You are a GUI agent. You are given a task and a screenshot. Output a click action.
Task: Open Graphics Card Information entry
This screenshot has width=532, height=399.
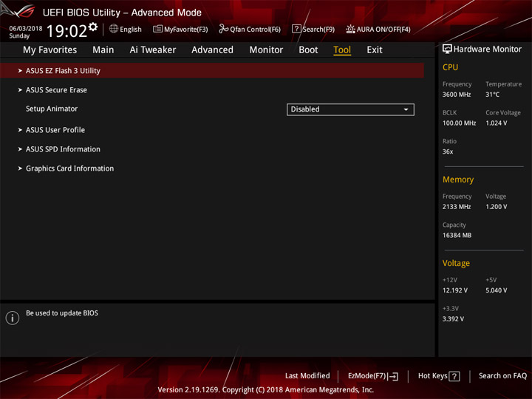70,168
